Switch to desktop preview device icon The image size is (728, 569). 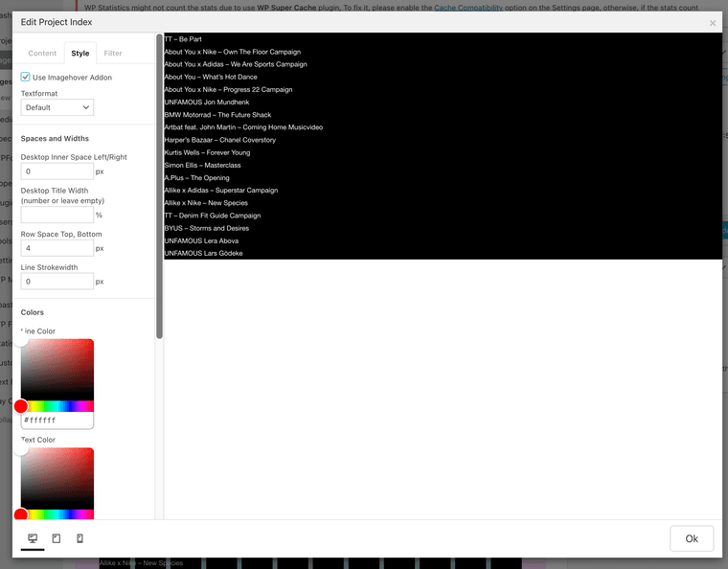click(x=33, y=538)
